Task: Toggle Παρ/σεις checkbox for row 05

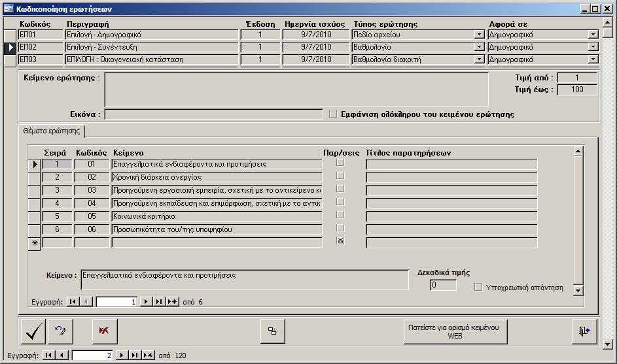Action: pyautogui.click(x=340, y=214)
